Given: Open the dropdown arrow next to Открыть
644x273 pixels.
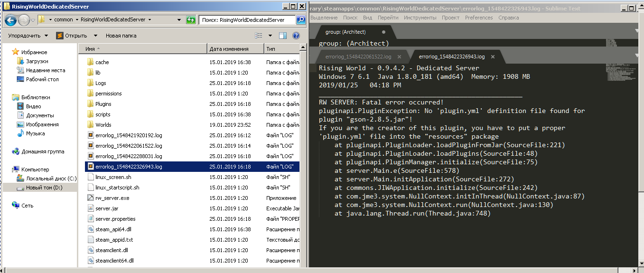Looking at the screenshot, I should tap(95, 36).
